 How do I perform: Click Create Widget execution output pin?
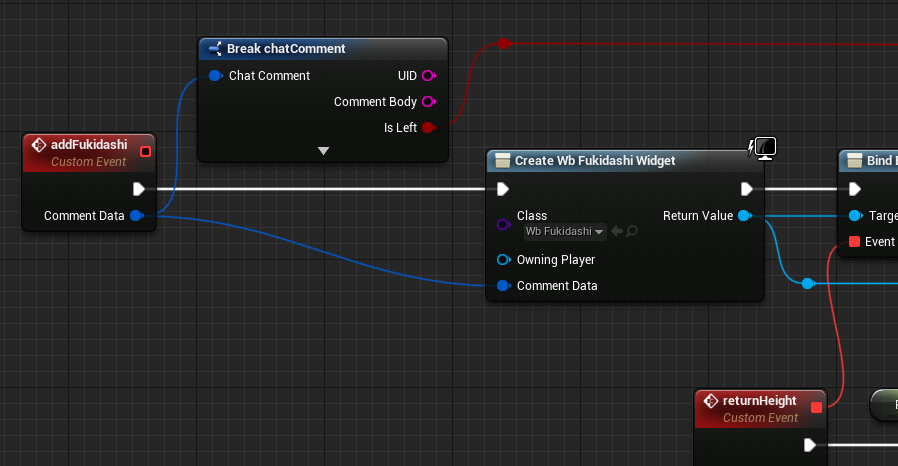pos(747,189)
